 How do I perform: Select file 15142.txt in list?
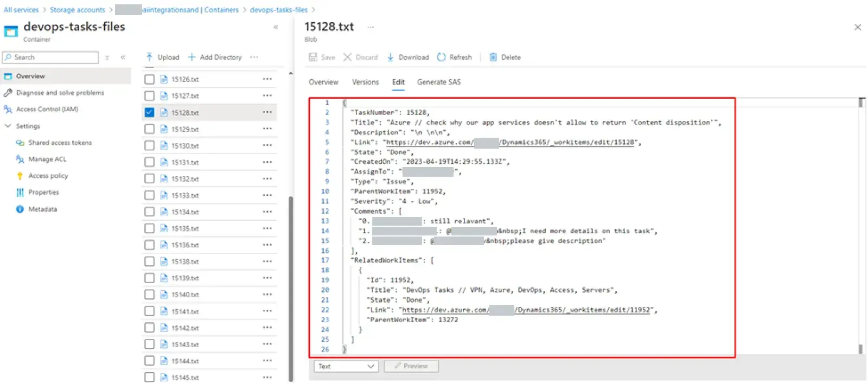point(185,328)
